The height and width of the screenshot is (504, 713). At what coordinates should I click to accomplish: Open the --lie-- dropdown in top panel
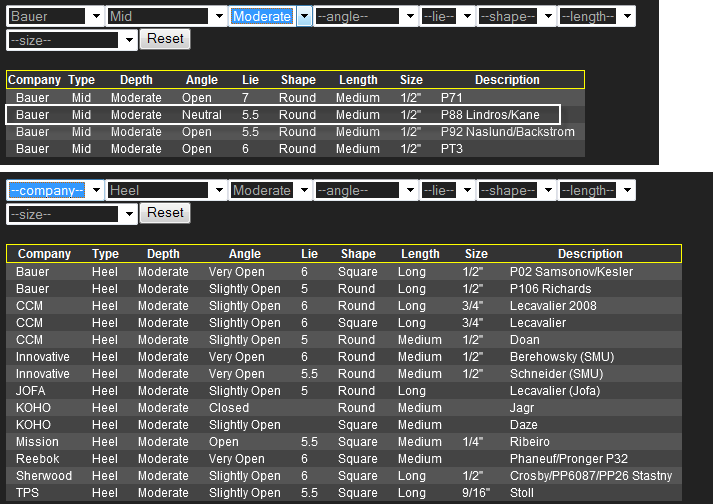click(x=447, y=16)
